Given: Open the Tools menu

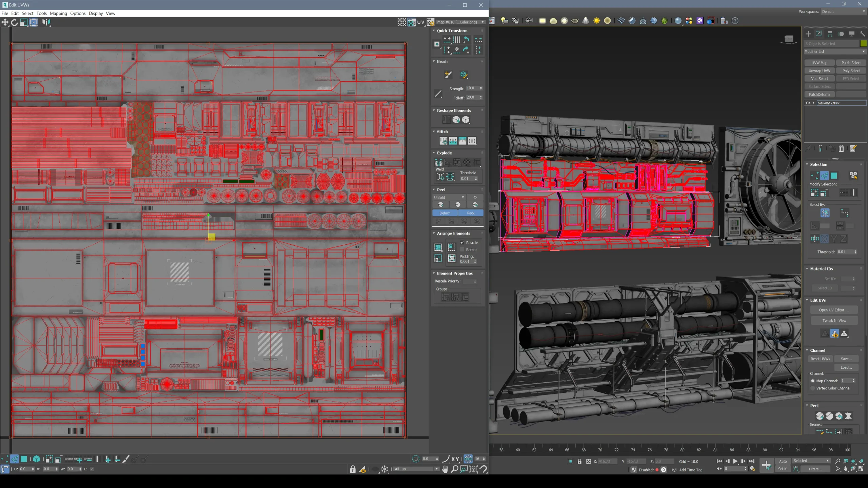Looking at the screenshot, I should click(x=41, y=13).
